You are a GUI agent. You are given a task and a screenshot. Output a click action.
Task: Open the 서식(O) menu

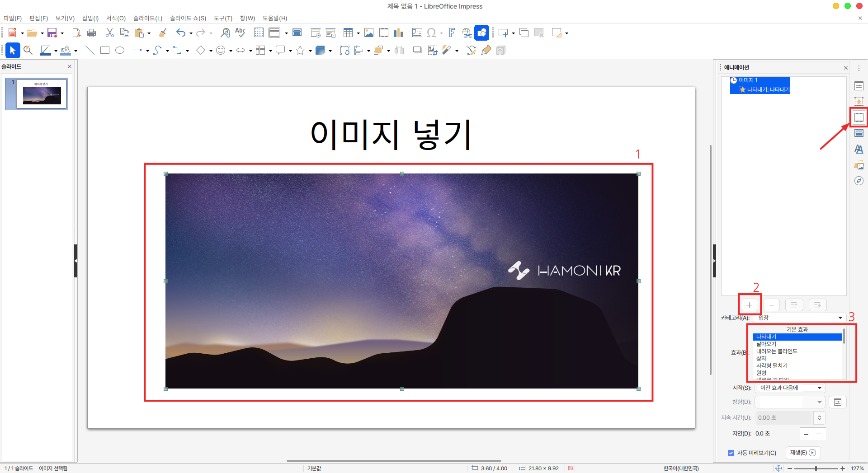coord(116,18)
